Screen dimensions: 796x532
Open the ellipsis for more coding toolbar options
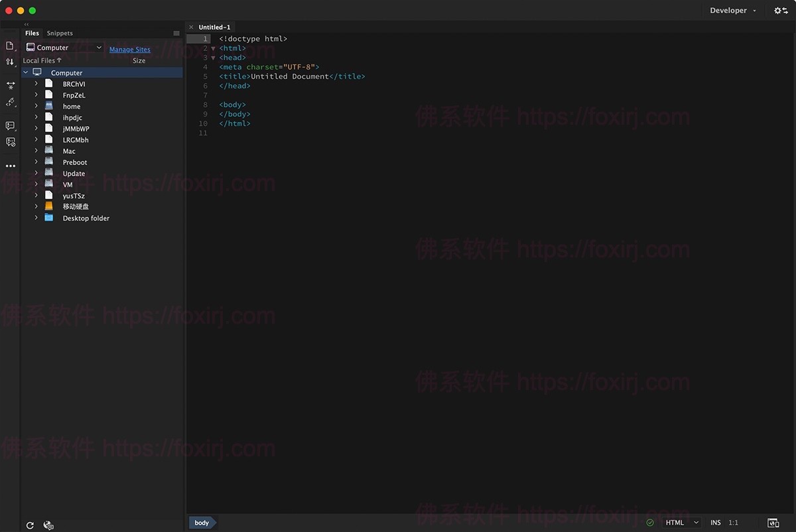pos(10,165)
